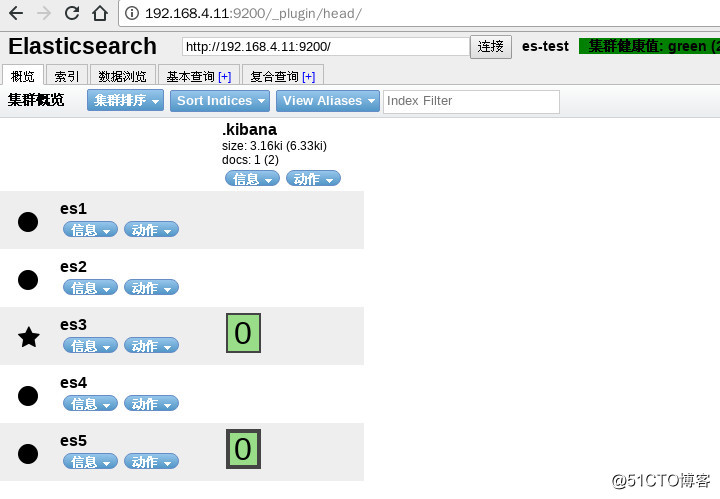Open the 集群排序 dropdown
The width and height of the screenshot is (720, 499).
(125, 101)
